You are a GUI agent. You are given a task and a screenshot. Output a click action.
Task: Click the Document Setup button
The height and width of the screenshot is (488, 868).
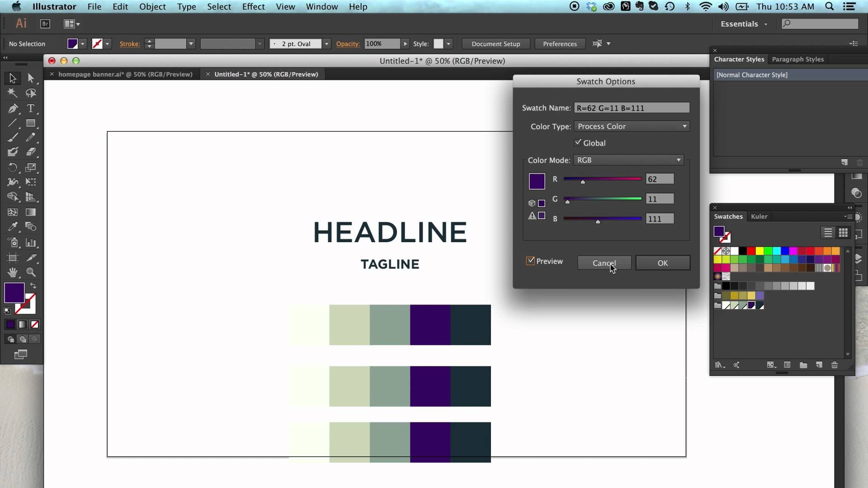point(495,44)
